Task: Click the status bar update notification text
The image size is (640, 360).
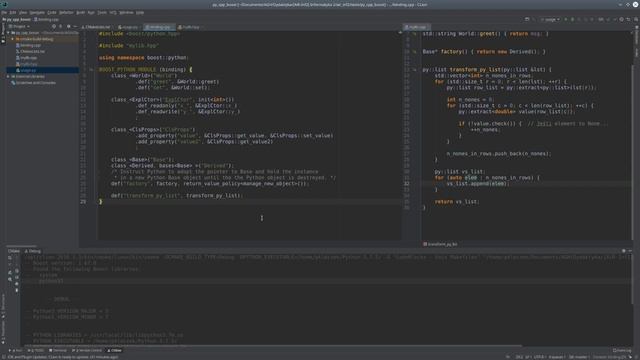Action: (62, 357)
